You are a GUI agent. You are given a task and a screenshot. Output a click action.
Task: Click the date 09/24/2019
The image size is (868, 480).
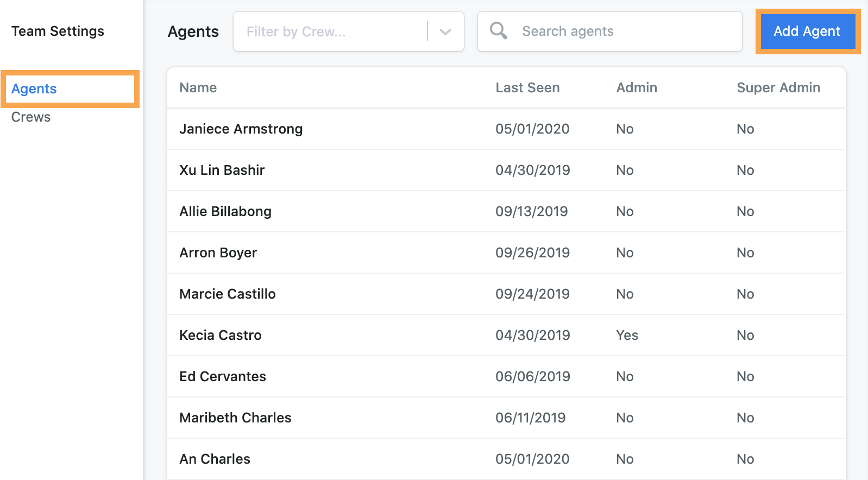tap(533, 294)
